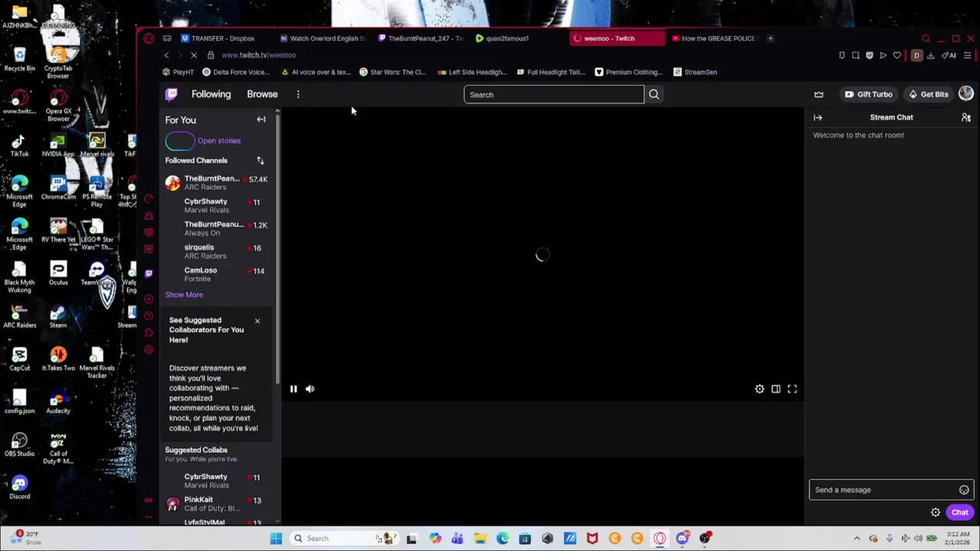
Task: Go to the Following tab
Action: click(x=211, y=94)
